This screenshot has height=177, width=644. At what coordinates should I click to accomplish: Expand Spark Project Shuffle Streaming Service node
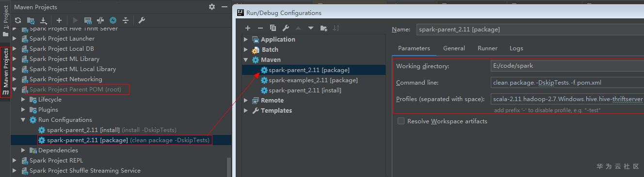pyautogui.click(x=15, y=171)
